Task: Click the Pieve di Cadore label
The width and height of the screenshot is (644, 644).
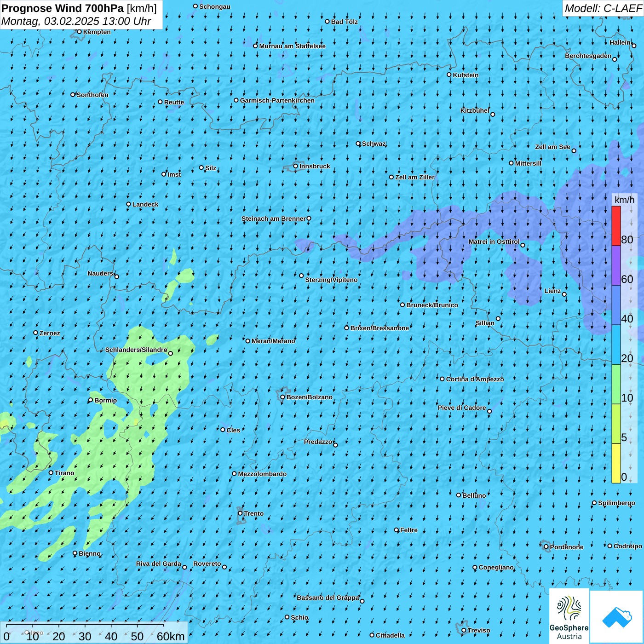Action: coord(462,408)
